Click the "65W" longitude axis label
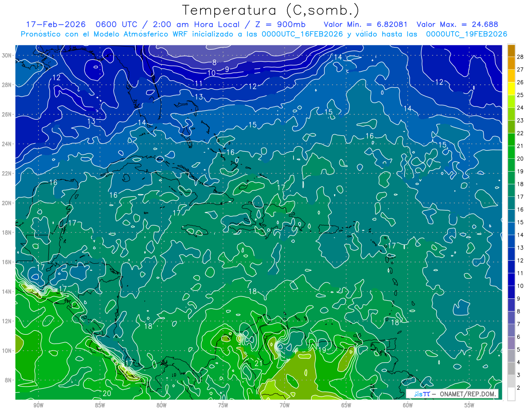This screenshot has height=411, width=532. coord(346,405)
